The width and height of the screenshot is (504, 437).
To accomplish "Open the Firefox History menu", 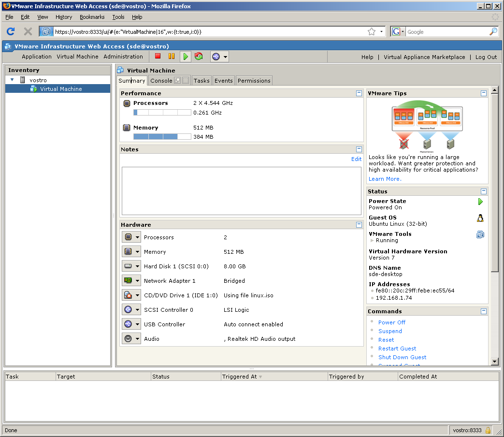I will coord(64,17).
